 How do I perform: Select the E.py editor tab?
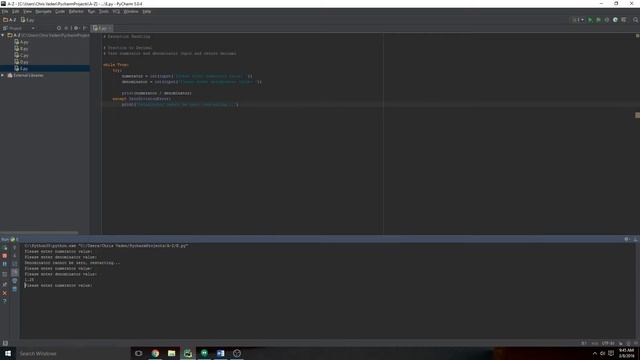(x=102, y=28)
